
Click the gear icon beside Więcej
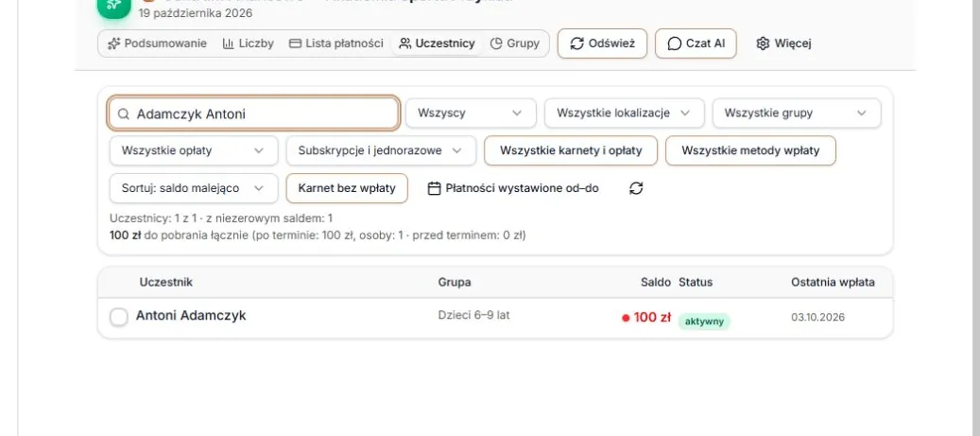click(763, 44)
